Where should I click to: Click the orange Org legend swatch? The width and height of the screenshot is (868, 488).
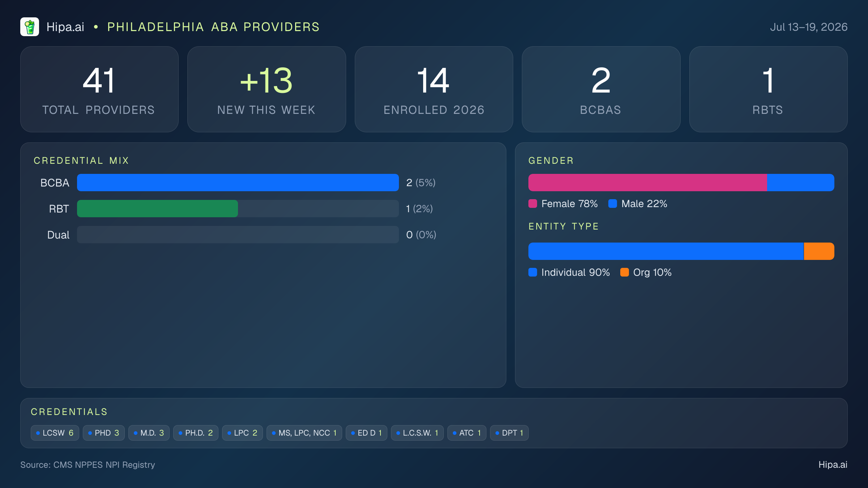tap(625, 272)
